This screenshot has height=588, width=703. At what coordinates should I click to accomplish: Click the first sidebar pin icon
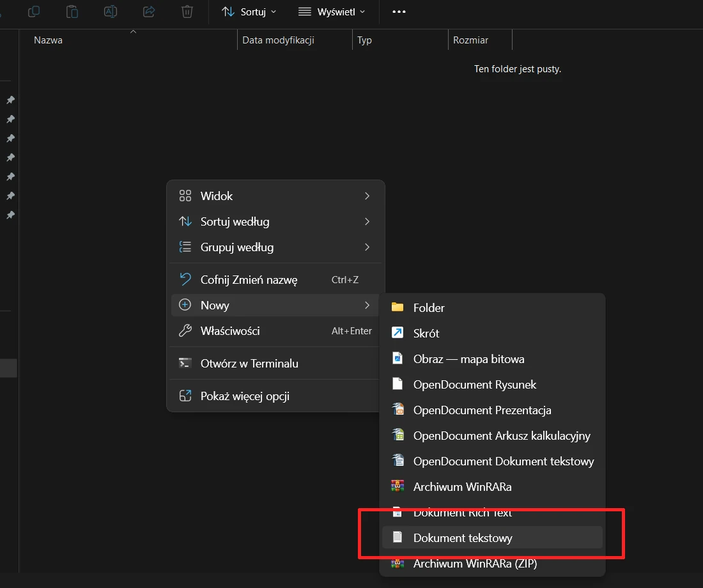(x=10, y=100)
